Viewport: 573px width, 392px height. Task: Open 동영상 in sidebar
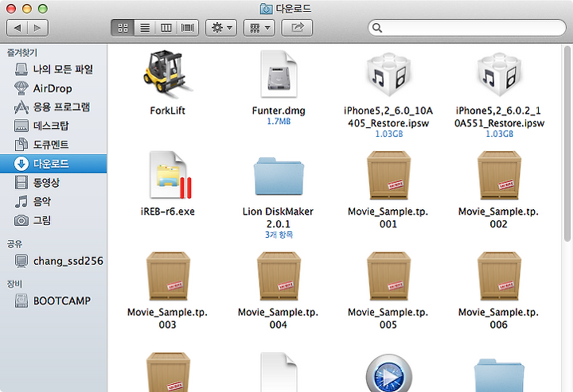tap(53, 183)
